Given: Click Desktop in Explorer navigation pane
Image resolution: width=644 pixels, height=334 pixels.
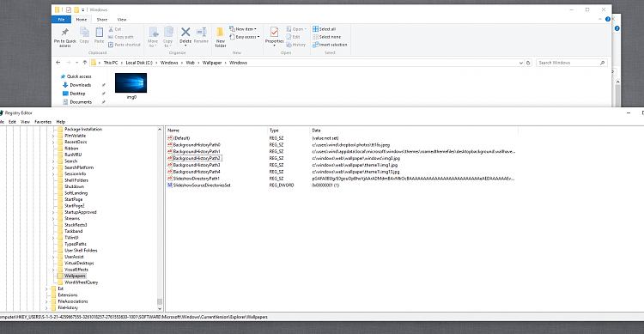Looking at the screenshot, I should point(74,94).
